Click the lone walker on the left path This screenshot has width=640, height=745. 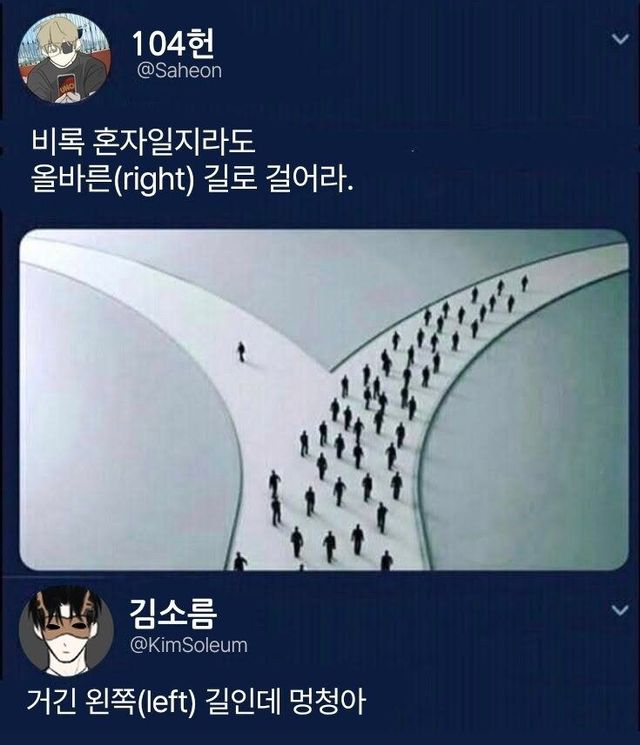click(241, 352)
